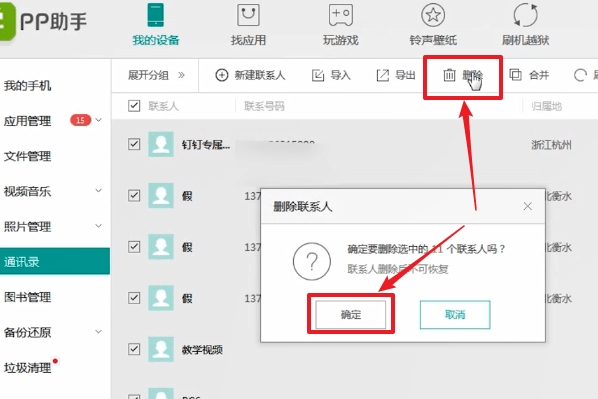
Task: Expand the 备份还原 chevron
Action: [99, 331]
